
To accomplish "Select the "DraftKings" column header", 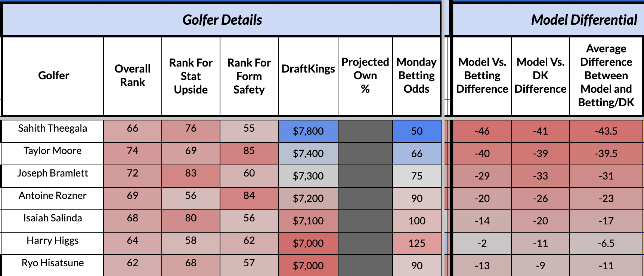I will click(x=308, y=69).
